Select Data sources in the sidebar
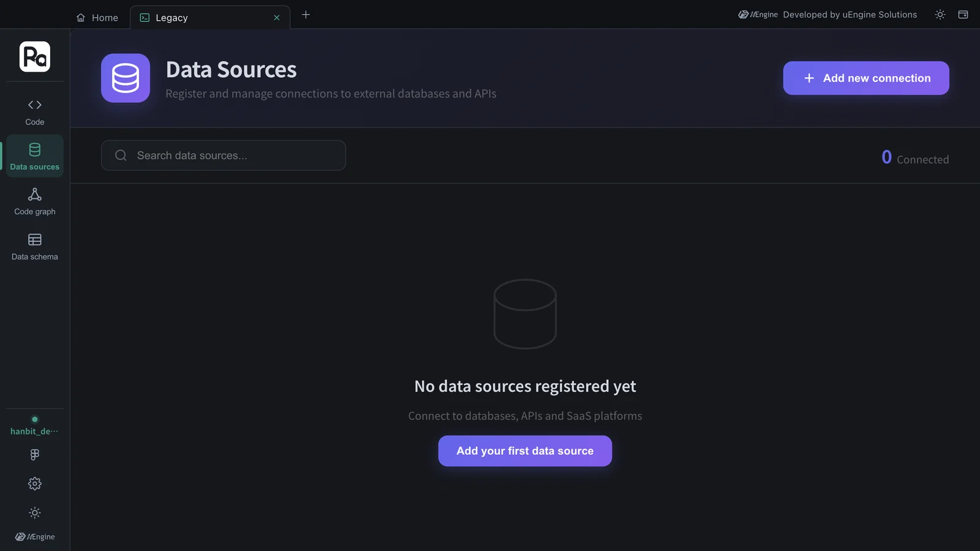This screenshot has height=551, width=980. (x=35, y=156)
